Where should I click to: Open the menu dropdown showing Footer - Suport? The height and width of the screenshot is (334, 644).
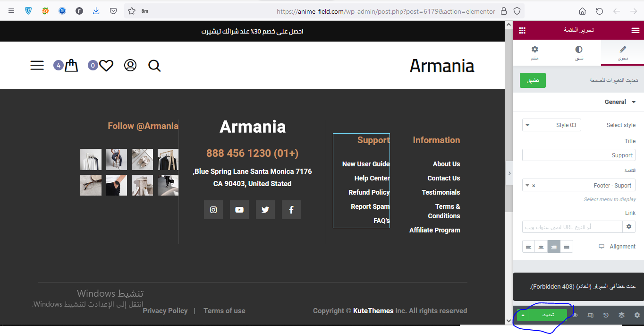point(579,185)
